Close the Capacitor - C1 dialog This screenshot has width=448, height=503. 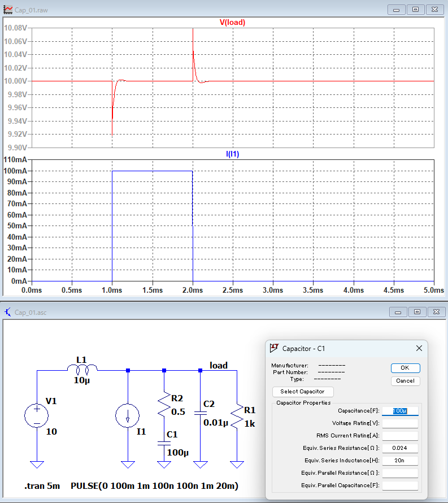(419, 349)
